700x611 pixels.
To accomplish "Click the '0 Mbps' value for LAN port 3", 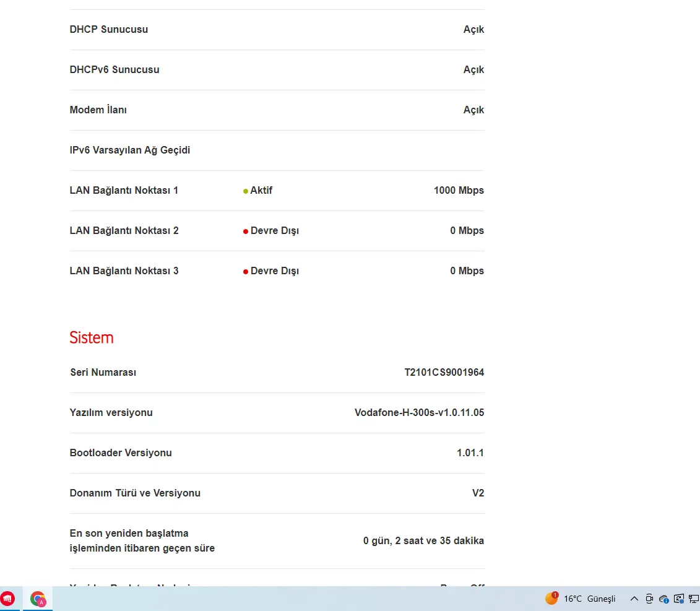I will click(467, 271).
